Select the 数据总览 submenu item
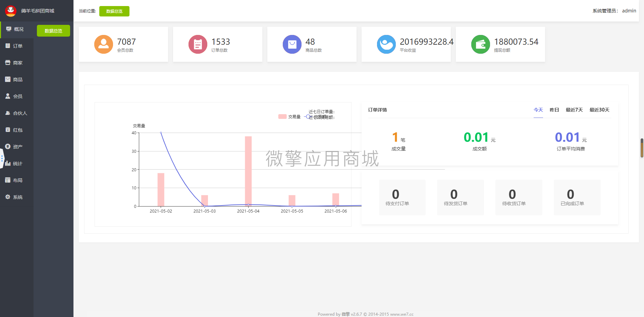 (x=53, y=31)
